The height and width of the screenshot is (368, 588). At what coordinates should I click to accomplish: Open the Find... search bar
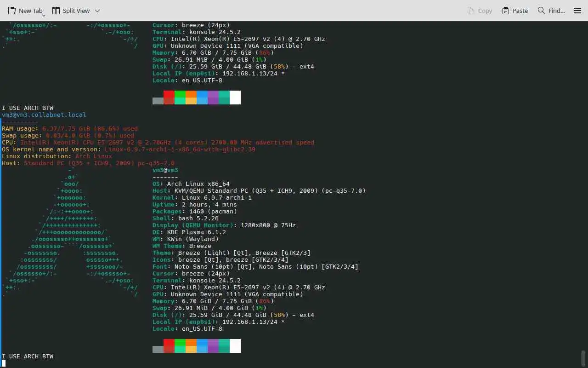551,11
